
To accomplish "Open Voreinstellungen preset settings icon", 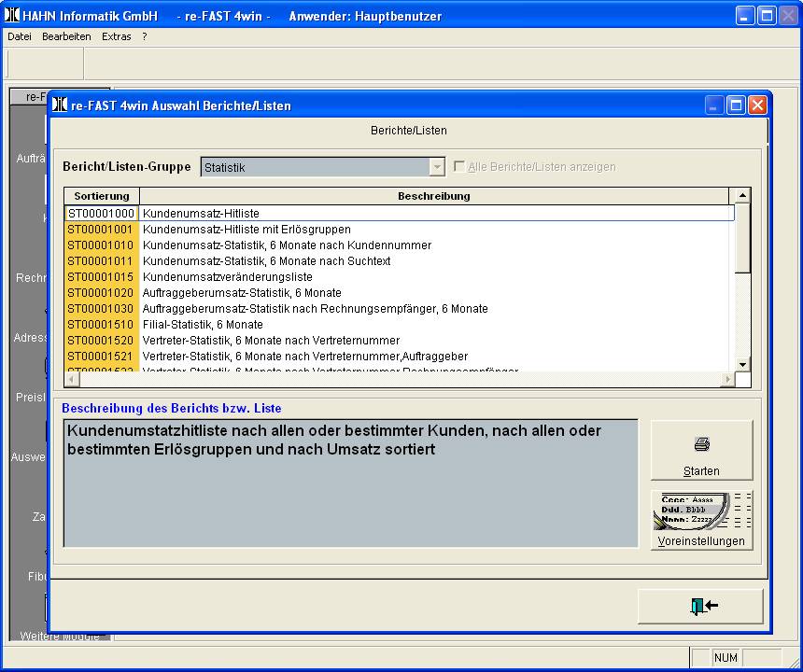I will (701, 511).
